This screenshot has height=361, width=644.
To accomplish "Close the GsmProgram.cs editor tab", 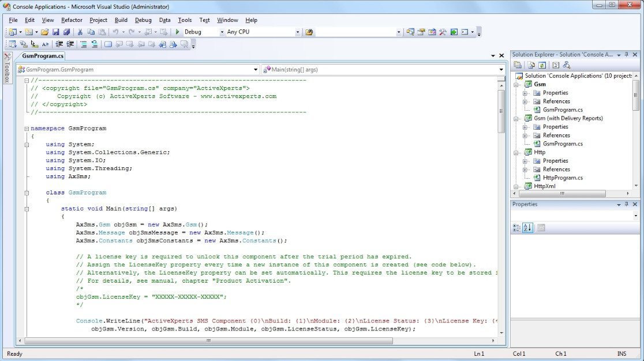I will [x=501, y=54].
